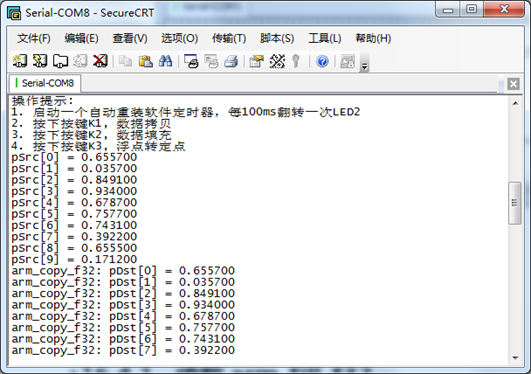This screenshot has width=531, height=374.
Task: Open Help blue question mark icon
Action: click(x=322, y=61)
